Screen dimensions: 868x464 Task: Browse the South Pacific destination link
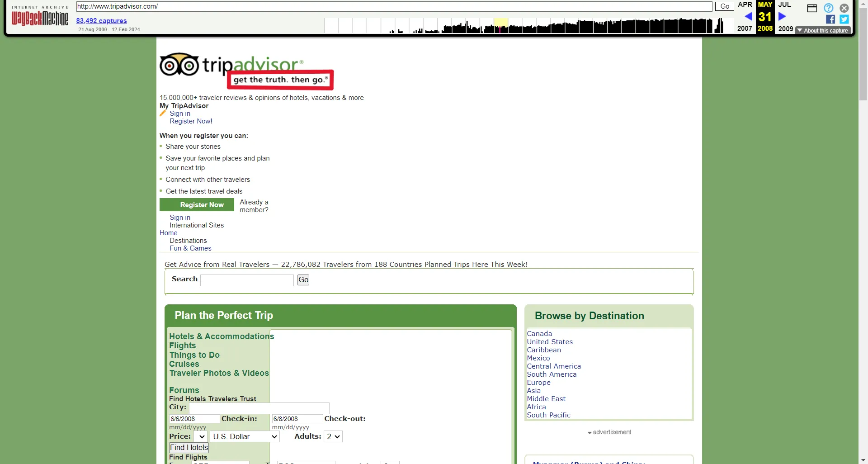[548, 415]
